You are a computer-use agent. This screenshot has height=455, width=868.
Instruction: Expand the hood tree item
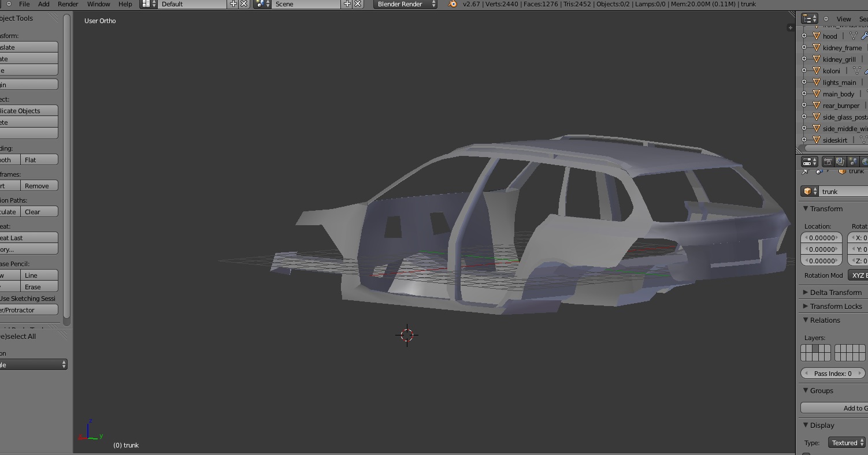pos(804,36)
